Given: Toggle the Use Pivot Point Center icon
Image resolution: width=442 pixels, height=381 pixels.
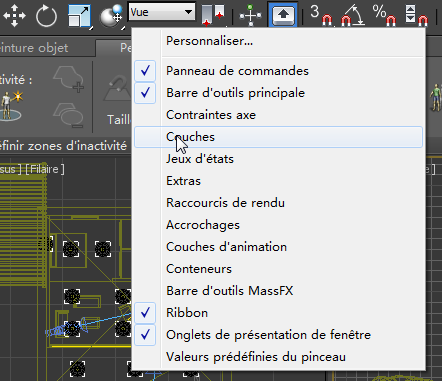Looking at the screenshot, I should (213, 15).
